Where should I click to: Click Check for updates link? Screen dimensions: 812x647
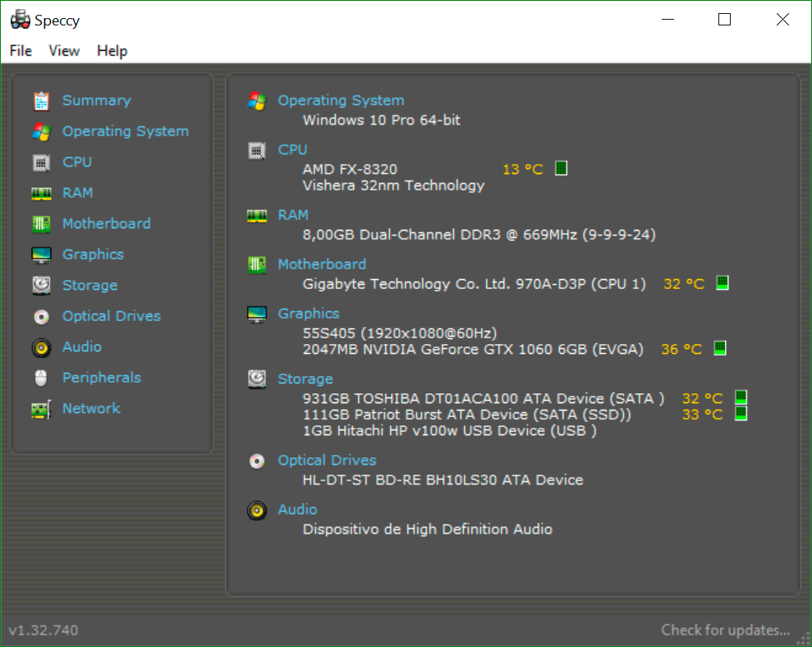(x=726, y=630)
